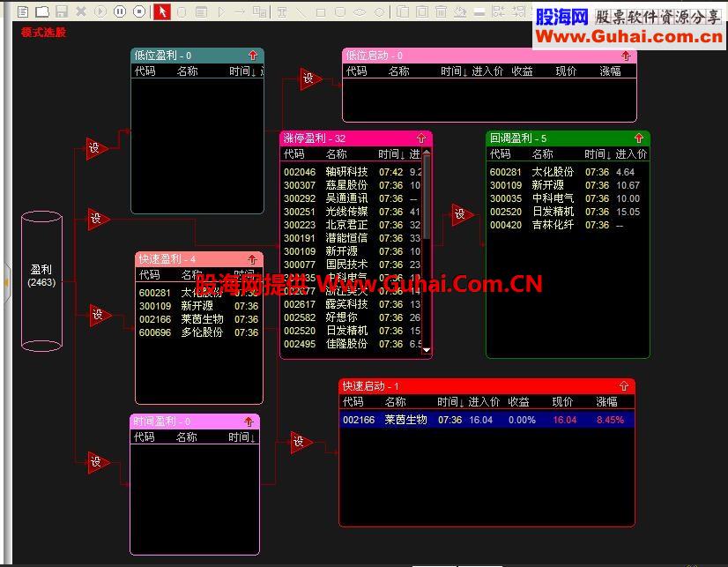The width and height of the screenshot is (728, 567).
Task: Select the diagonal line drawing tool
Action: [301, 12]
